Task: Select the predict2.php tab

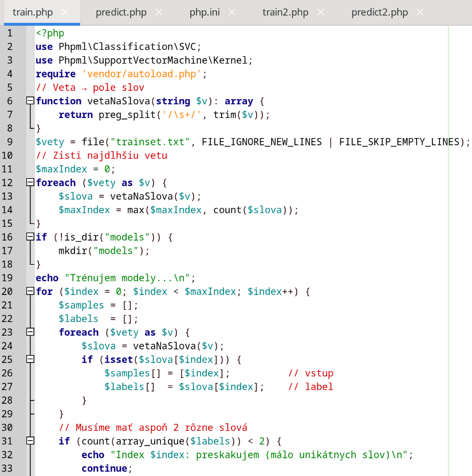Action: [x=380, y=12]
